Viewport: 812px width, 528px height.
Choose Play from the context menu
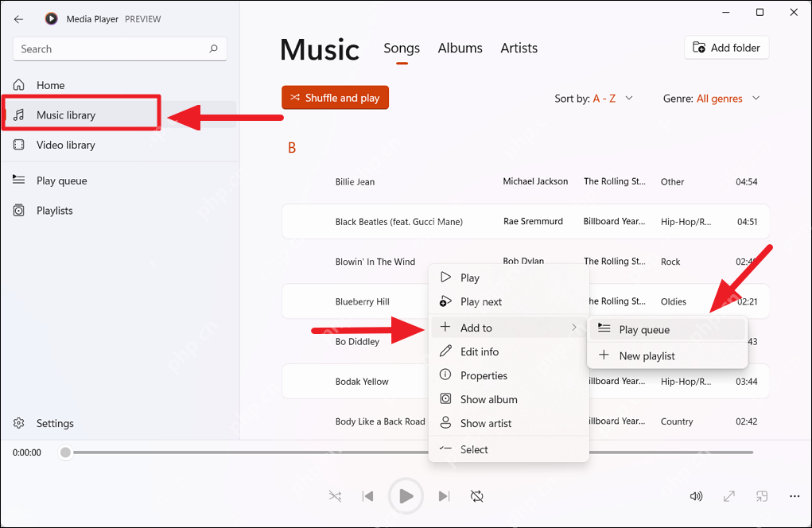click(x=509, y=278)
